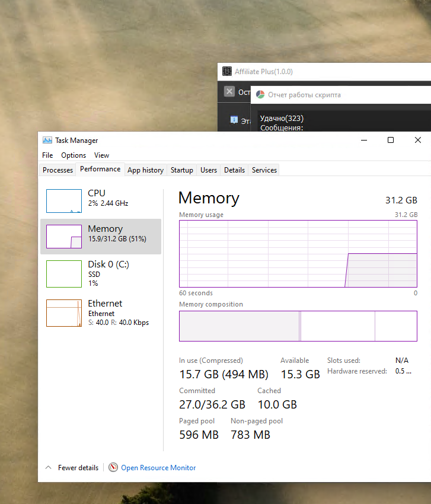Screen dimensions: 431x504
Task: Click the Affiliate Plus app icon
Action: [226, 72]
